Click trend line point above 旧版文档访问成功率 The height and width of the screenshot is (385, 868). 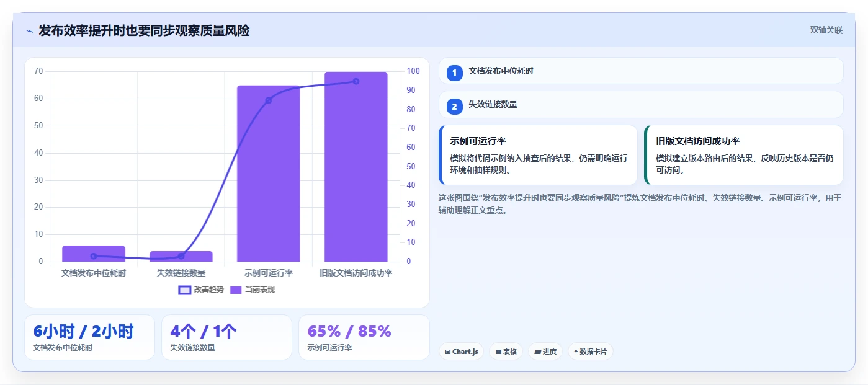(356, 81)
